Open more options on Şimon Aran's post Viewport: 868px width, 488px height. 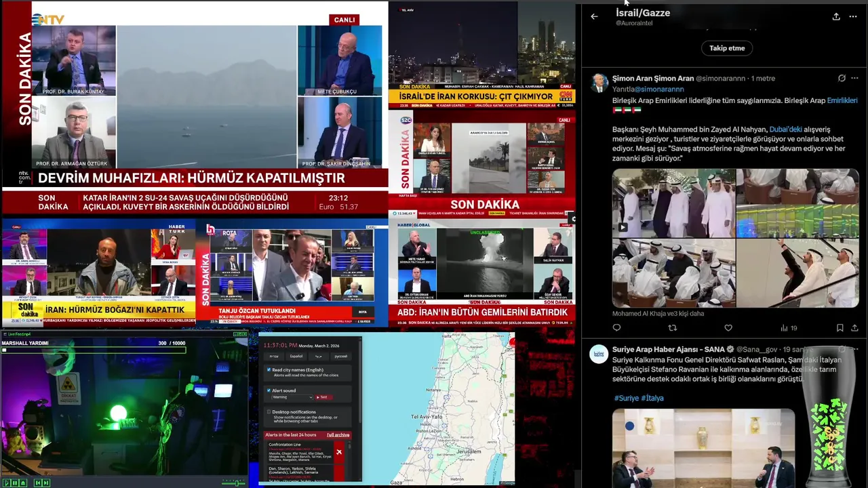point(853,79)
